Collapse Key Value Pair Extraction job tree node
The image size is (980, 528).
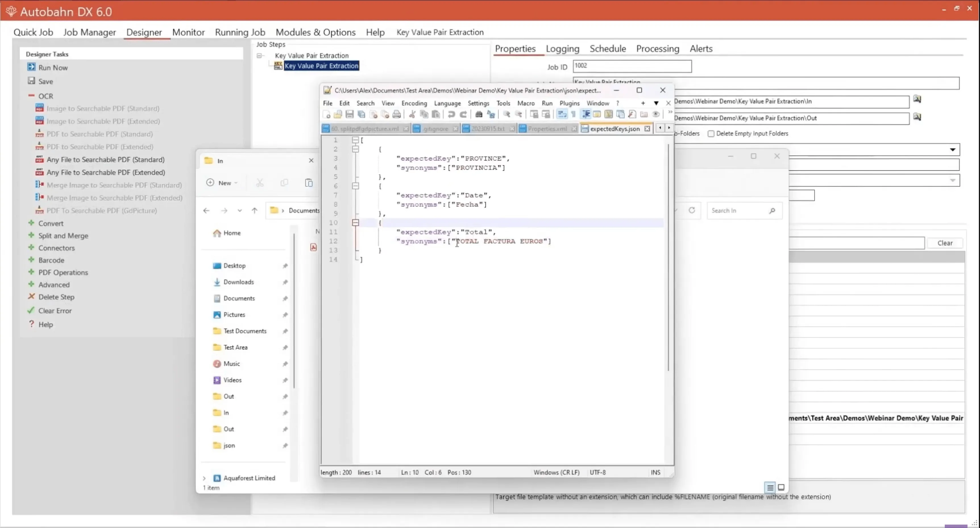259,55
